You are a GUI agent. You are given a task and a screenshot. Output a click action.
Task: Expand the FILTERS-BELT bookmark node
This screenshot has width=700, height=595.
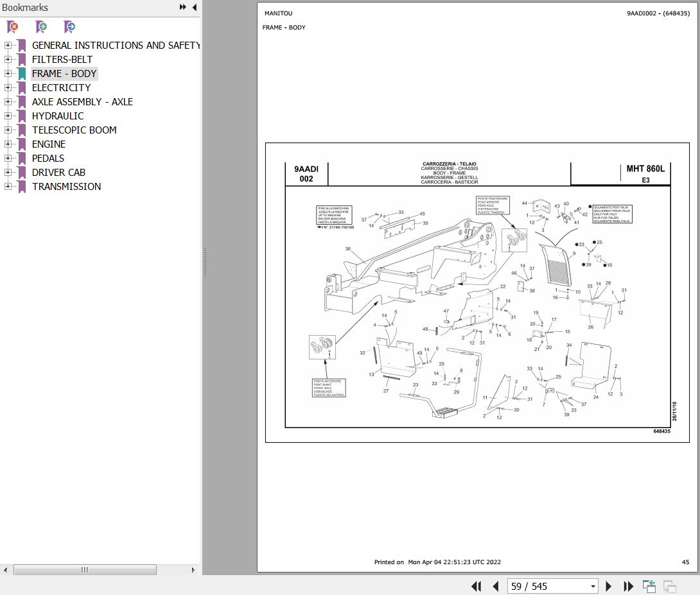click(8, 59)
